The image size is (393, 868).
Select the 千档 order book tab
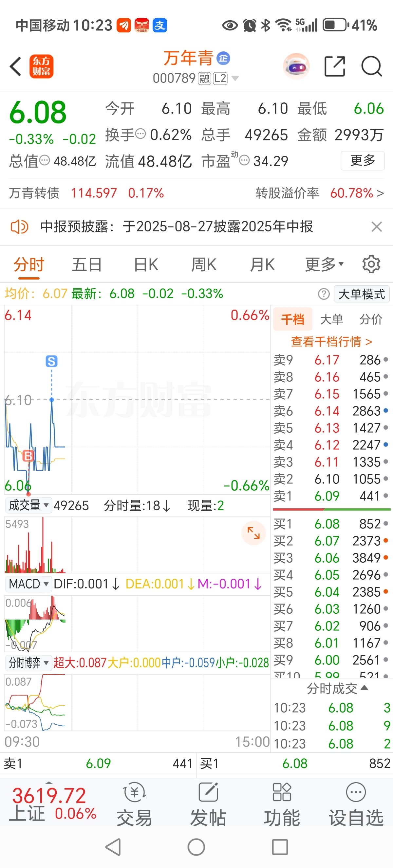tap(292, 319)
